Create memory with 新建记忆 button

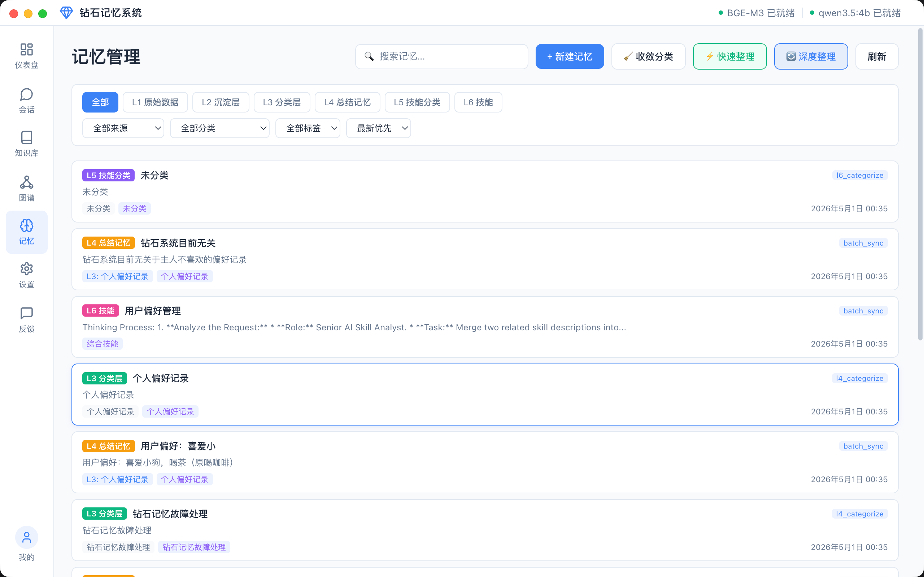tap(569, 57)
